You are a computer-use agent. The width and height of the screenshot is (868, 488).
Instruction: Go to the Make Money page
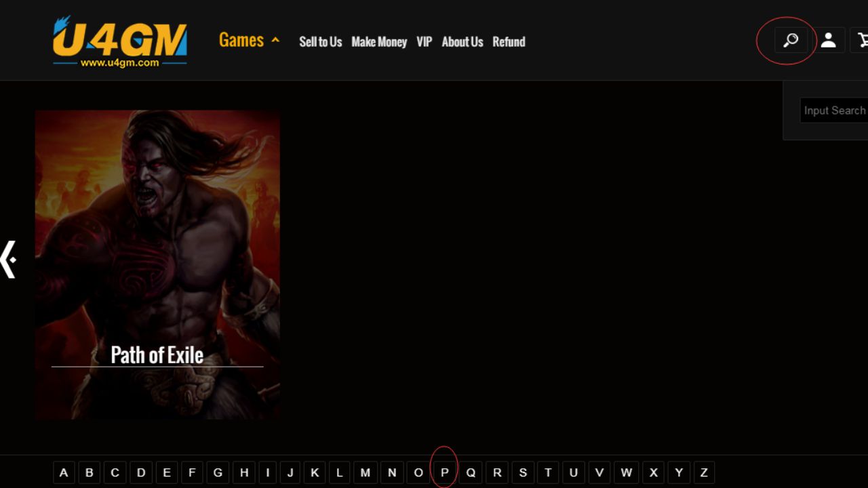tap(378, 42)
